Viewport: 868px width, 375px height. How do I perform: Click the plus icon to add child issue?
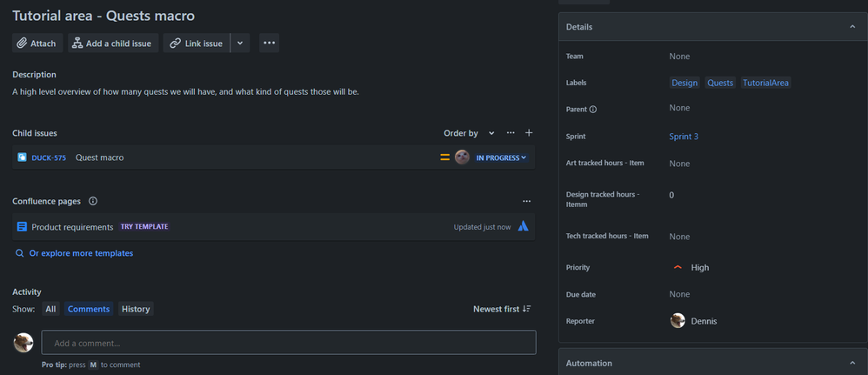tap(529, 133)
